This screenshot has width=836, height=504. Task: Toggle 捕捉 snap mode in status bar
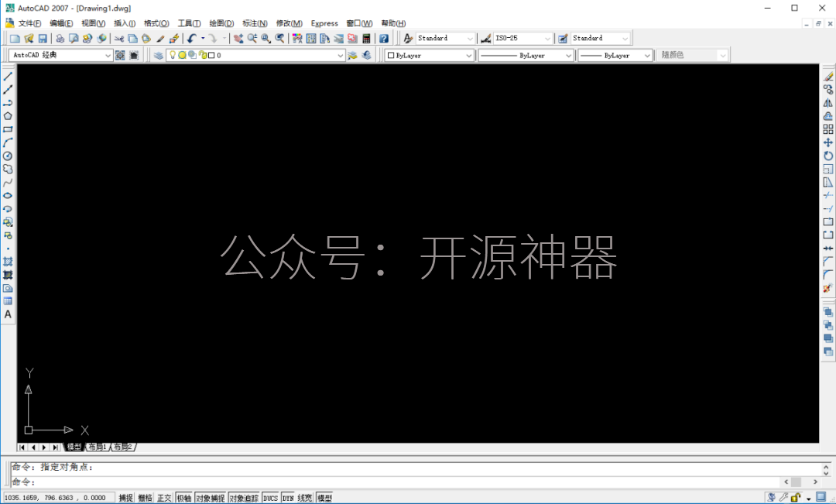click(126, 498)
